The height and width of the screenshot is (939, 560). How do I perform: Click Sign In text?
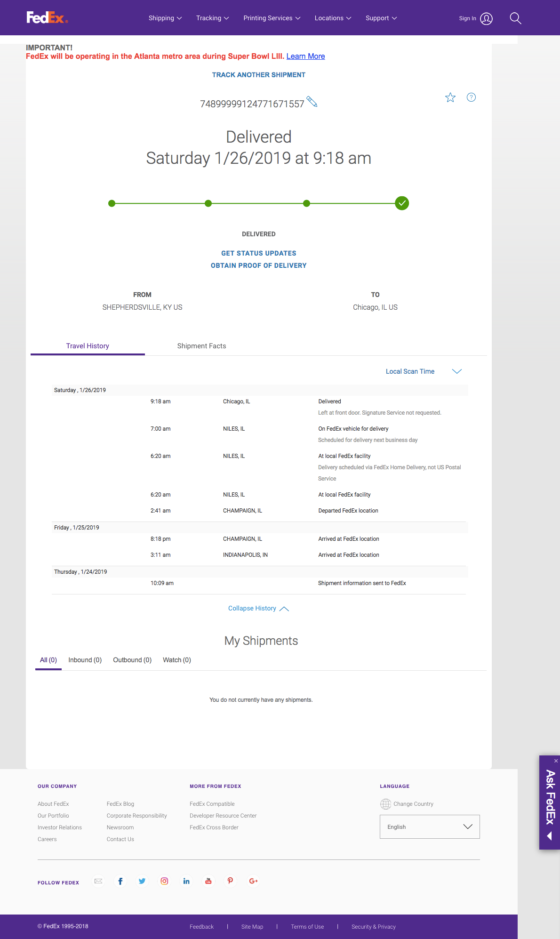tap(467, 18)
